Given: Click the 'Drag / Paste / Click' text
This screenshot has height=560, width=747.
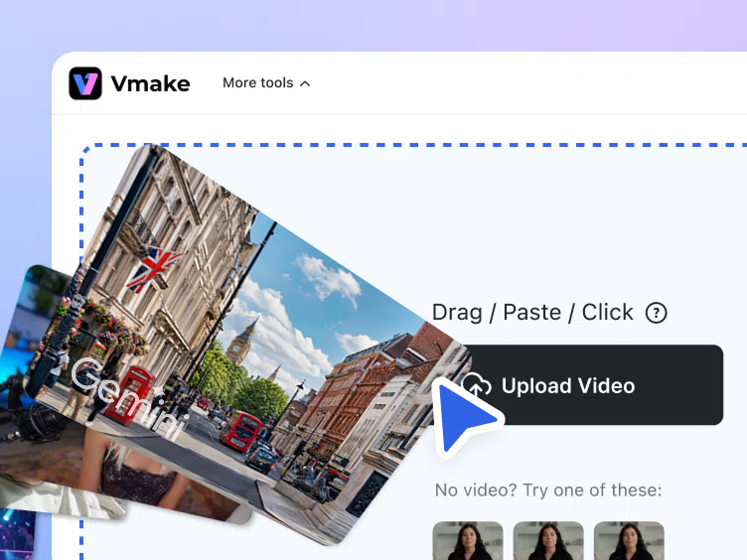Looking at the screenshot, I should [x=532, y=313].
